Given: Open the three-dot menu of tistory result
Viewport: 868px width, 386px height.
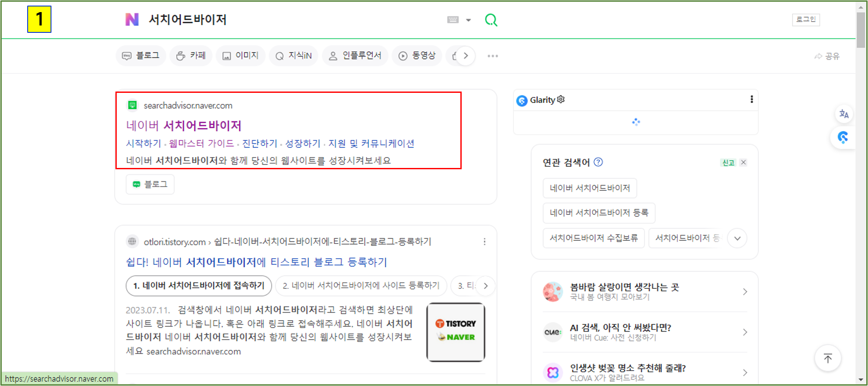Looking at the screenshot, I should 485,242.
